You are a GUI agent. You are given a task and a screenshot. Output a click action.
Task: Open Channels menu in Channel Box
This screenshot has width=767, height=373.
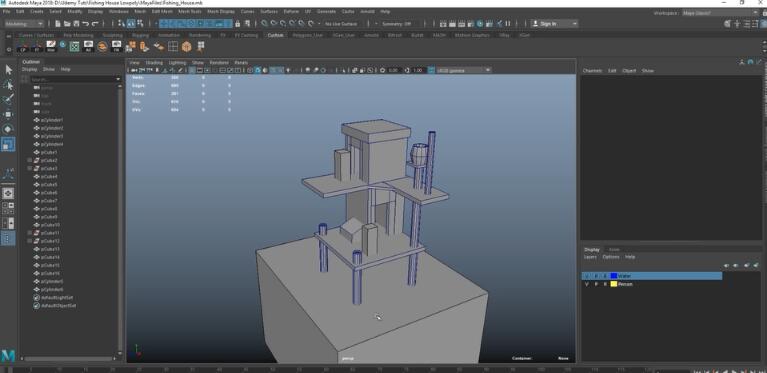tap(592, 71)
